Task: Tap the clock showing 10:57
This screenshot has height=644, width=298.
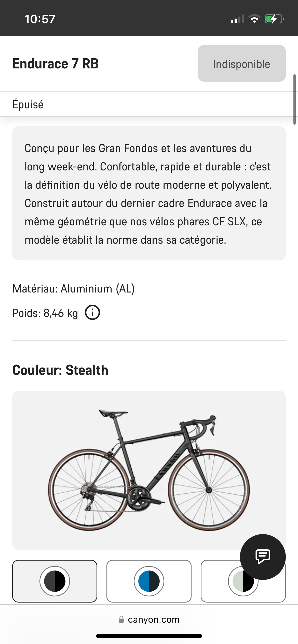Action: (40, 19)
